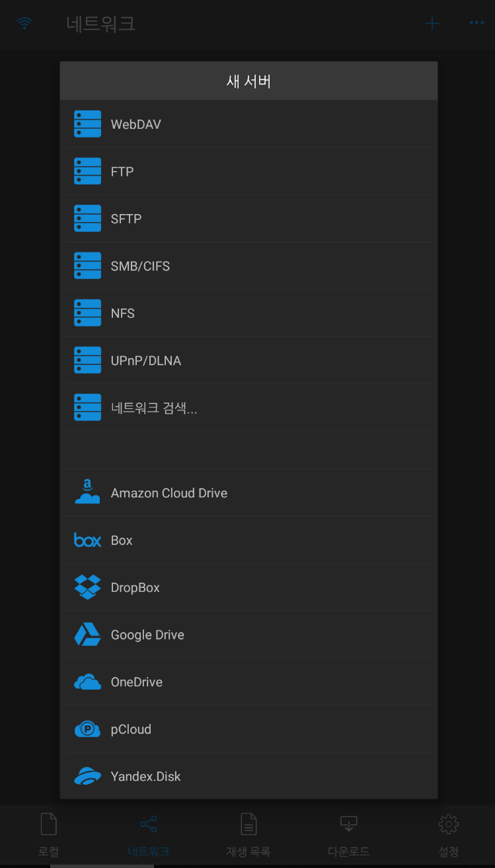Image resolution: width=495 pixels, height=868 pixels.
Task: Click the 네트워크 header title
Action: click(101, 24)
